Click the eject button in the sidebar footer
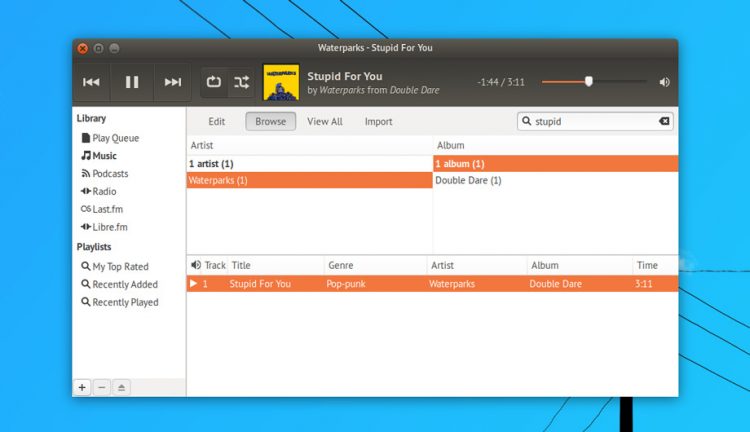Screen dimensions: 750x432 tap(121, 387)
